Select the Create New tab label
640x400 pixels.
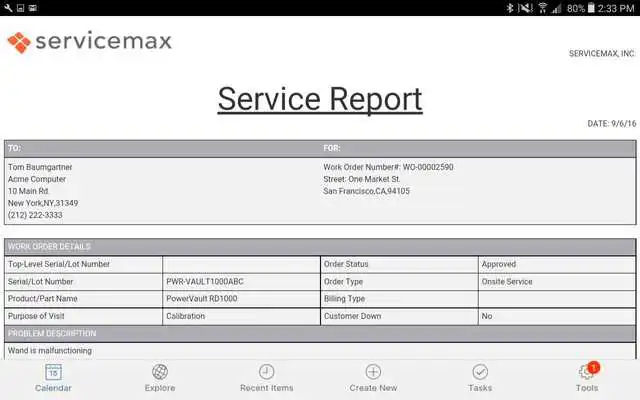pos(373,388)
